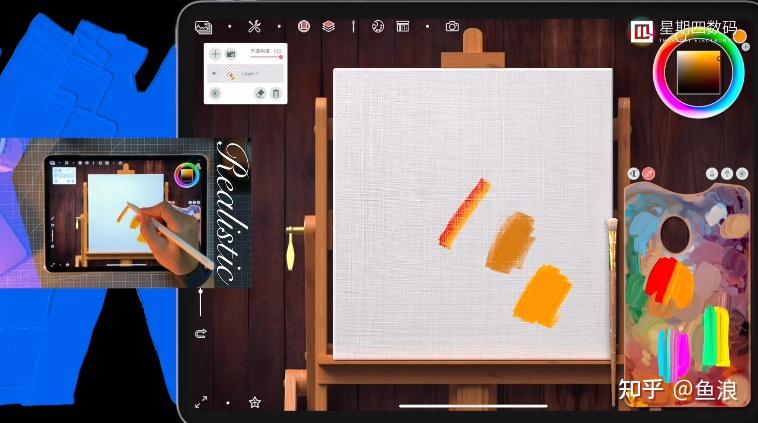The height and width of the screenshot is (423, 758).
Task: Open the reference board icon
Action: (403, 27)
